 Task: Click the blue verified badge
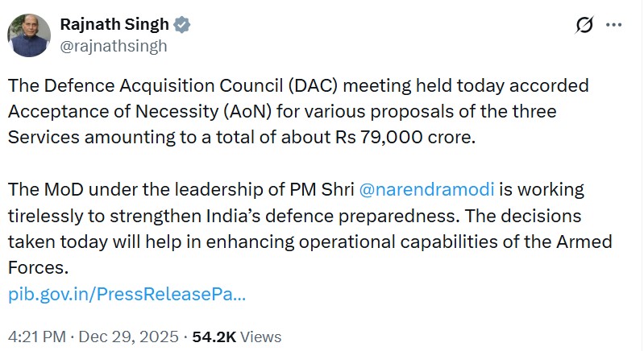[184, 24]
